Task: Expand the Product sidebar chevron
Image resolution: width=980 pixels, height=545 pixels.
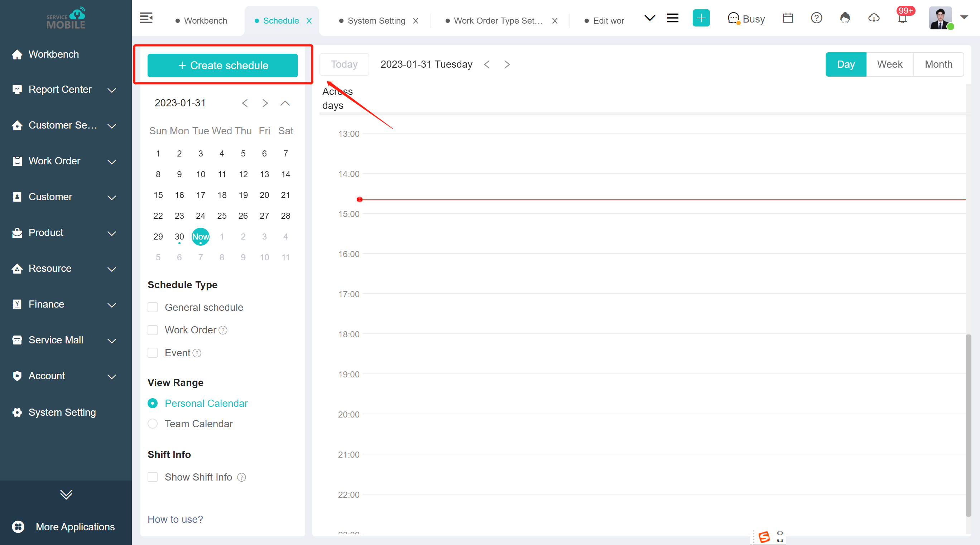Action: 111,233
